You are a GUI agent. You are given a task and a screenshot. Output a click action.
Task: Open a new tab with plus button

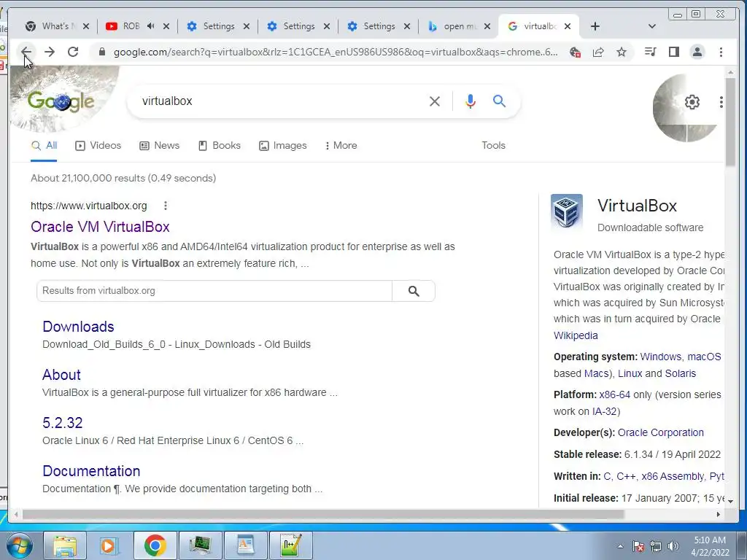coord(595,27)
